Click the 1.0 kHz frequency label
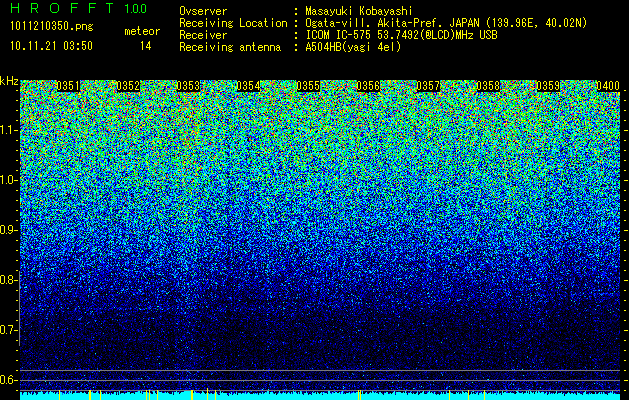Viewport: 629px width, 400px height. [x=8, y=180]
